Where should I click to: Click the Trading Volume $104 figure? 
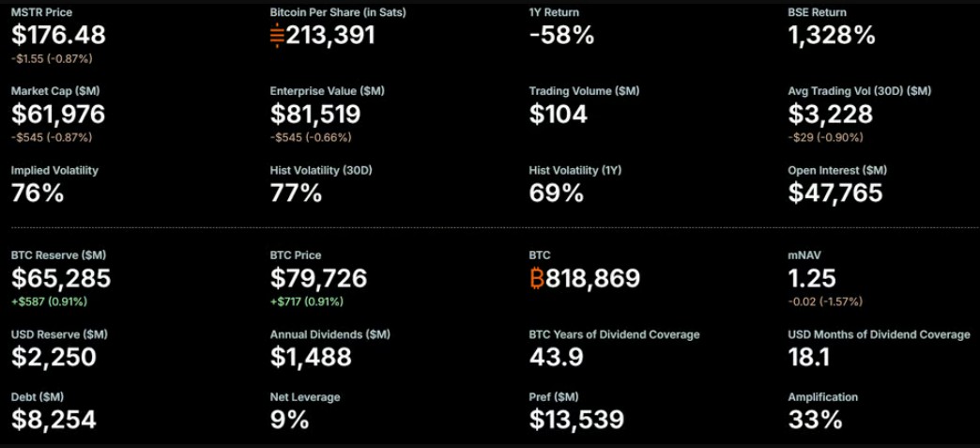pyautogui.click(x=559, y=114)
